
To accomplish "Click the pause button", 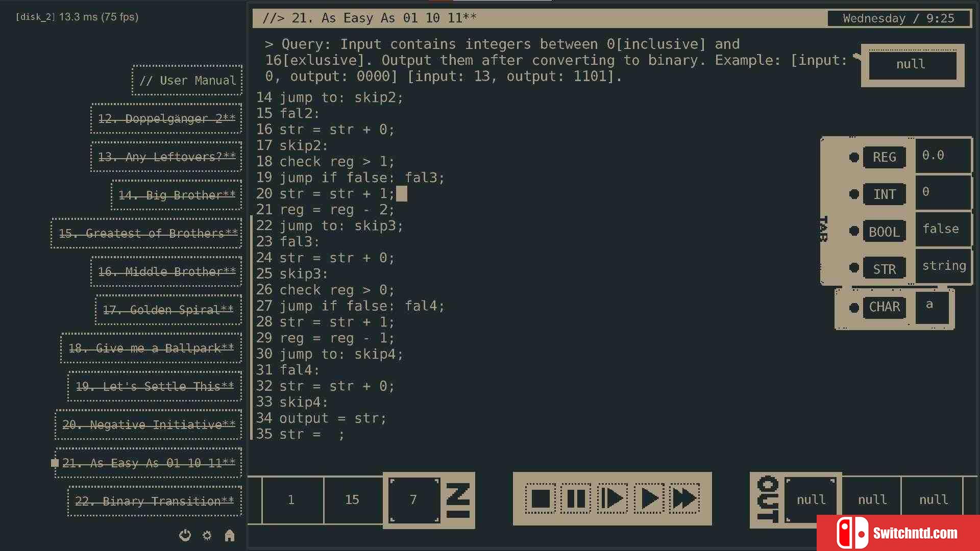I will click(576, 498).
